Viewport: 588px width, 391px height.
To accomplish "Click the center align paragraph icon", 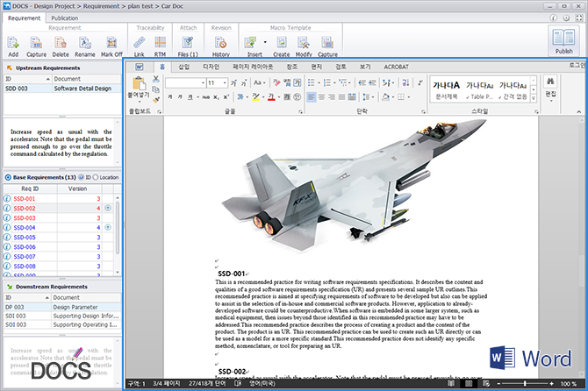I will pos(321,97).
